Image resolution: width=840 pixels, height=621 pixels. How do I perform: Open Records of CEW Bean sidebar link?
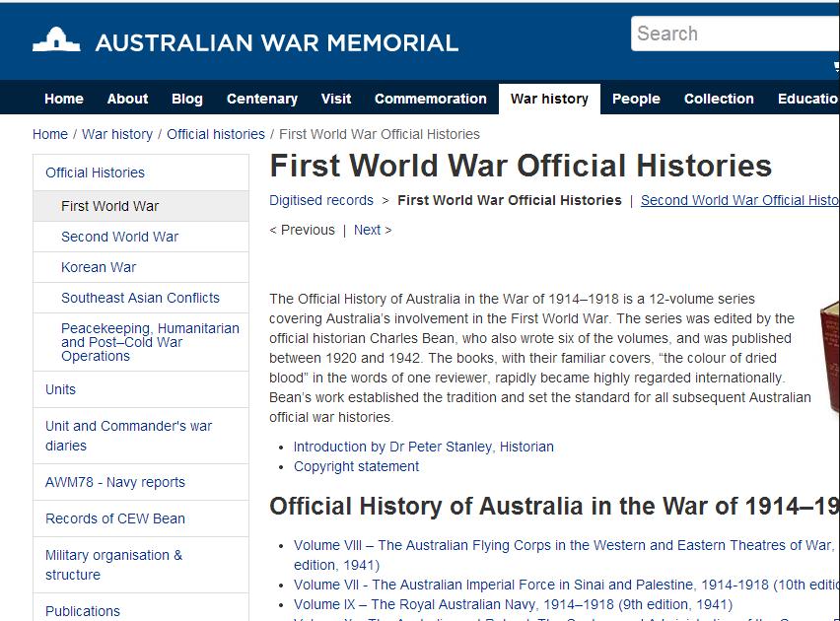141,518
